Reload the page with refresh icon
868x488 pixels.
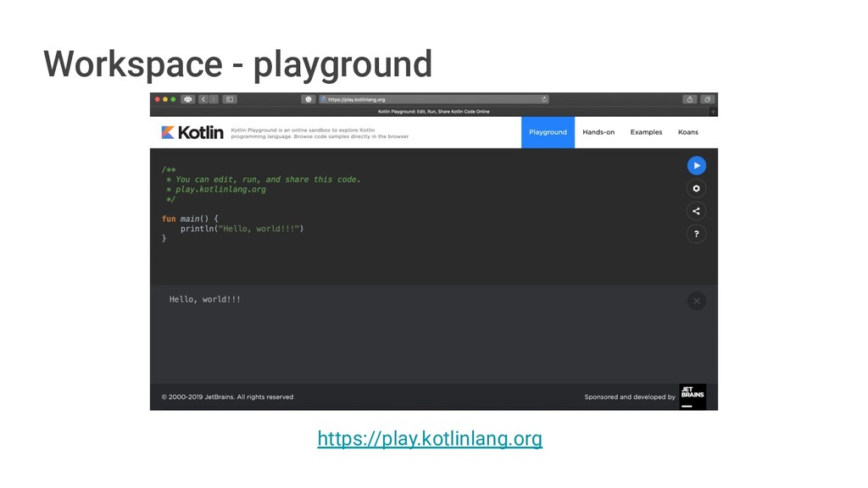(544, 100)
